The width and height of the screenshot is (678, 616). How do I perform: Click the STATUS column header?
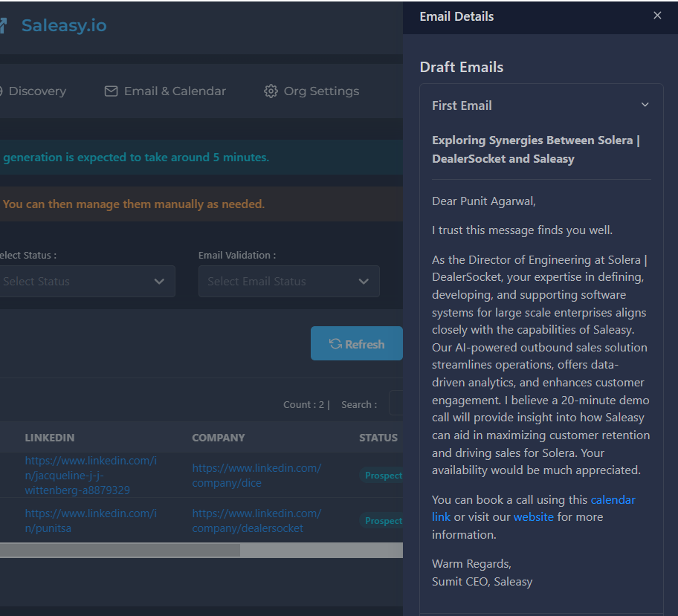coord(378,438)
